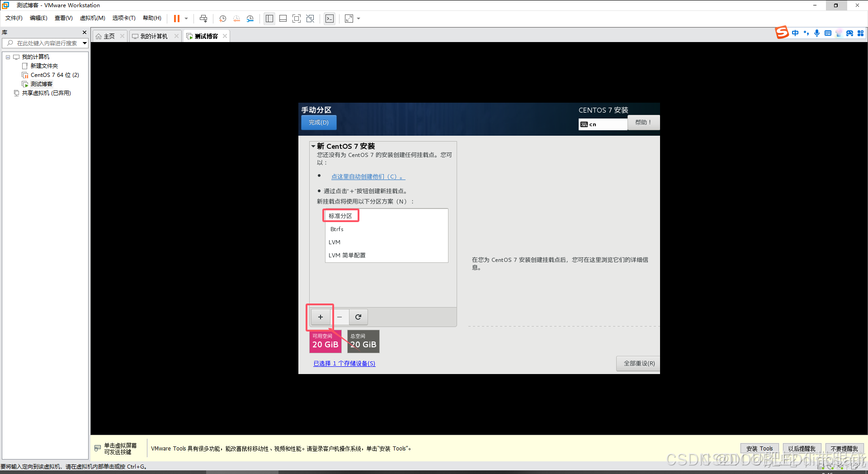Viewport: 868px width, 474px height.
Task: Take a snapshot with the clock-plus icon
Action: (223, 19)
